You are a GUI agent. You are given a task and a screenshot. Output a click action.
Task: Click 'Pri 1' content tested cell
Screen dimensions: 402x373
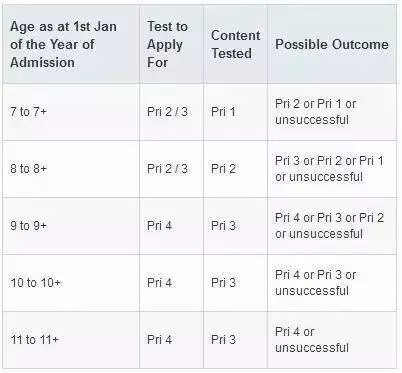tap(223, 112)
